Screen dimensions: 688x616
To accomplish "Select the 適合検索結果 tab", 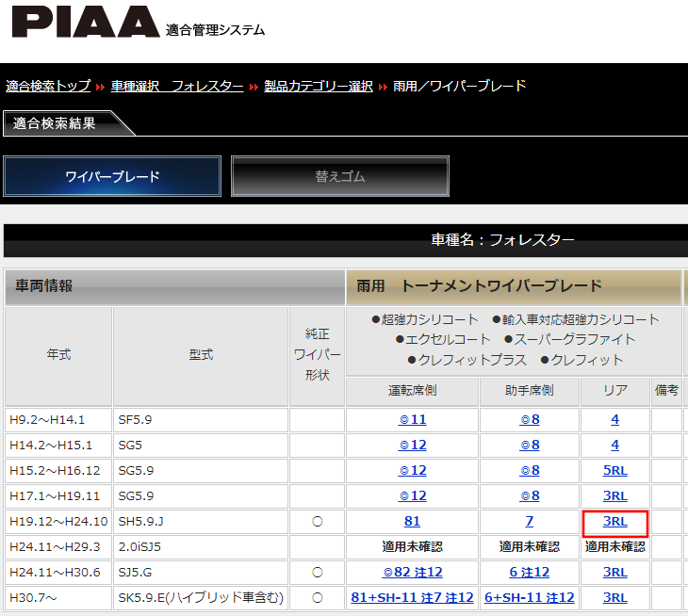I will point(55,123).
